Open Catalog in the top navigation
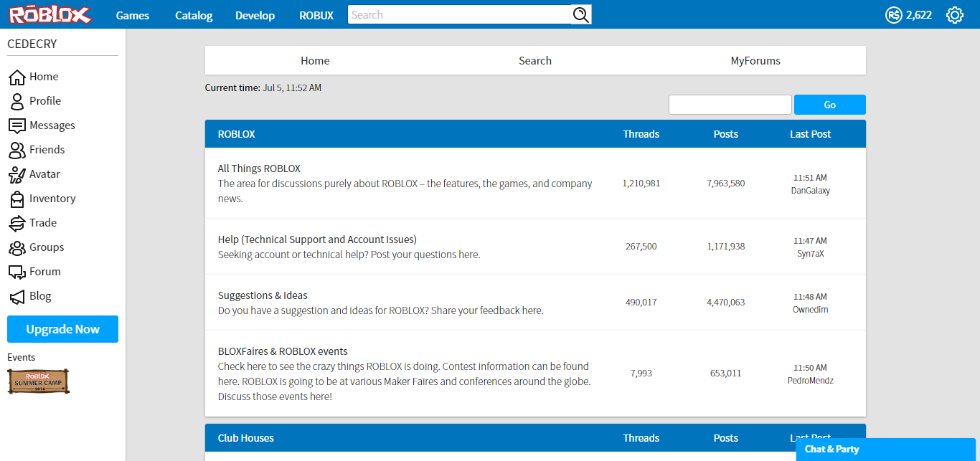This screenshot has width=980, height=461. [194, 15]
